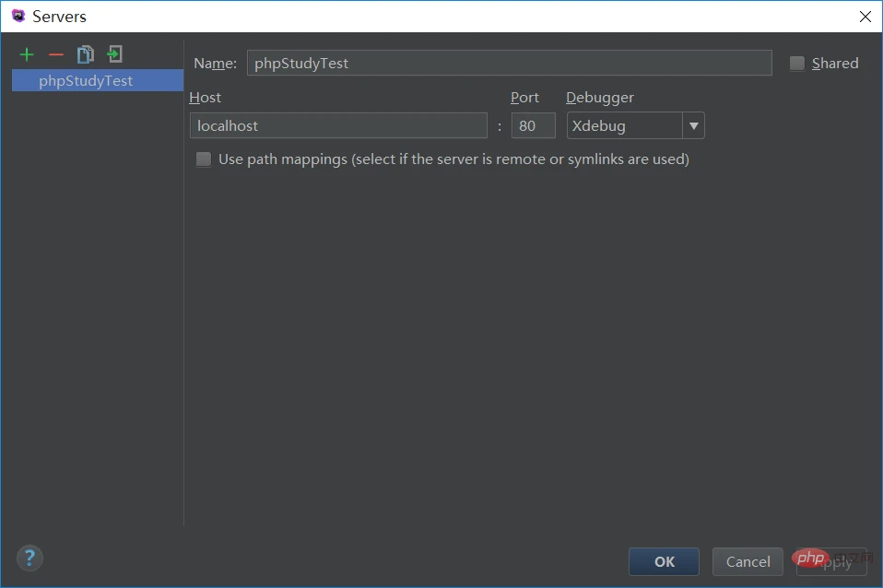Screen dimensions: 883x588
Task: Click the Host field showing localhost
Action: tap(338, 125)
